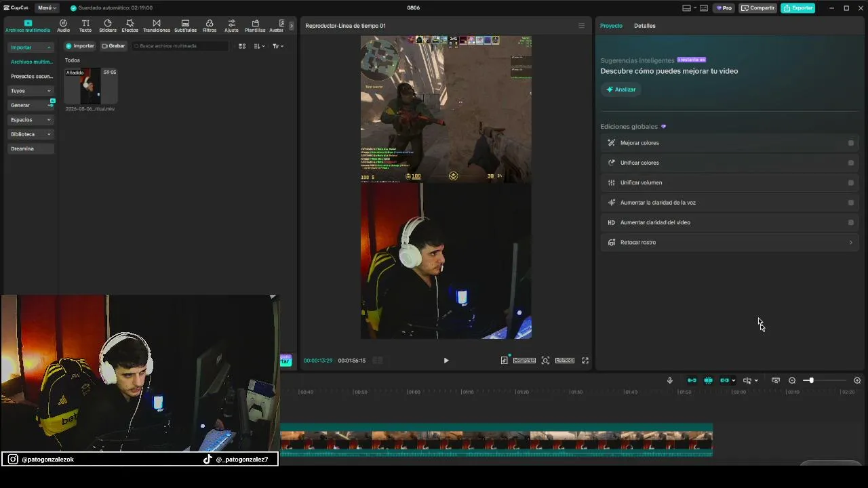Select the video clip on the timeline
The image size is (868, 488).
tap(496, 441)
